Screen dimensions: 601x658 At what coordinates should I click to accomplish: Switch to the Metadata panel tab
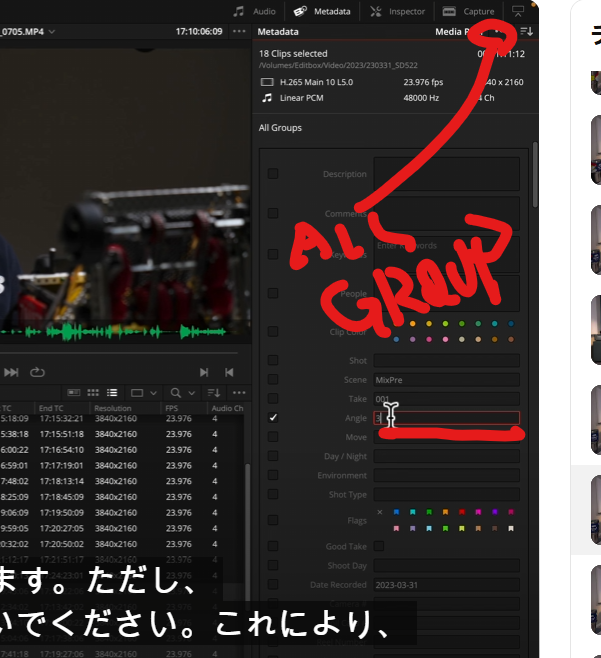(x=322, y=11)
